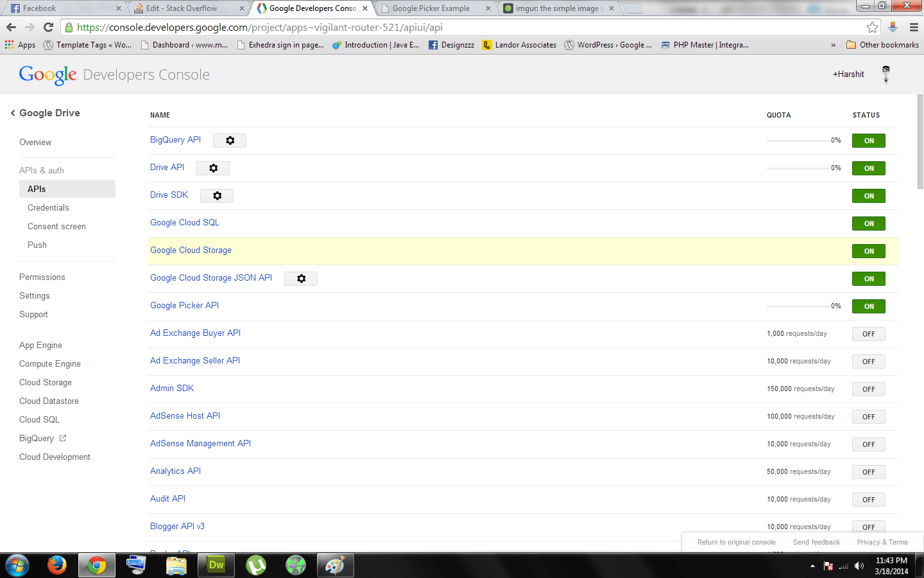Image resolution: width=924 pixels, height=578 pixels.
Task: Turn off BigQuery API toggle
Action: (869, 141)
